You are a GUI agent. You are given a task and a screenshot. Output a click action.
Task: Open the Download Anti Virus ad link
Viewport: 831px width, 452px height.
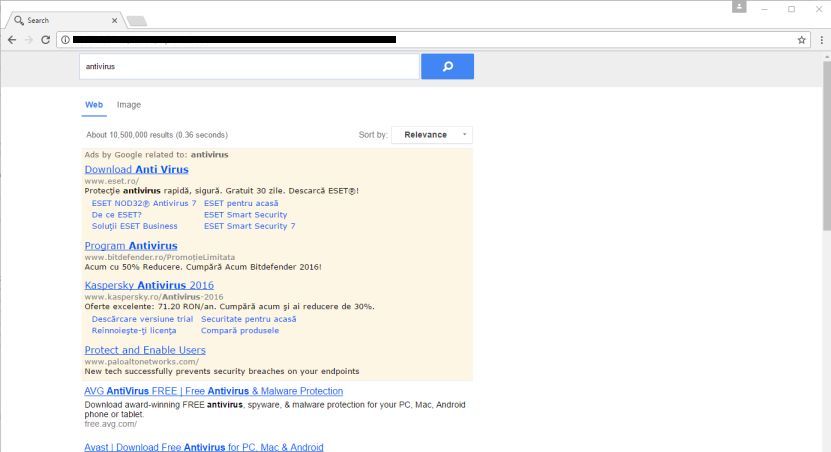point(137,170)
